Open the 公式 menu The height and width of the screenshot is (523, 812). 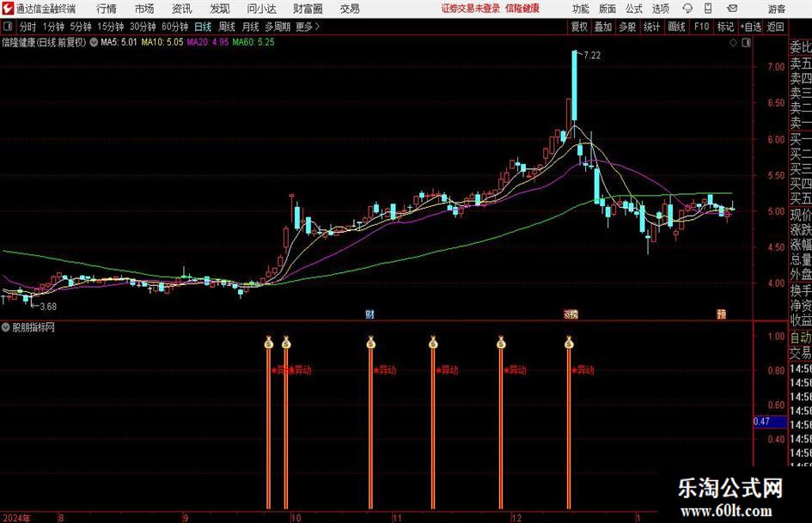click(633, 9)
